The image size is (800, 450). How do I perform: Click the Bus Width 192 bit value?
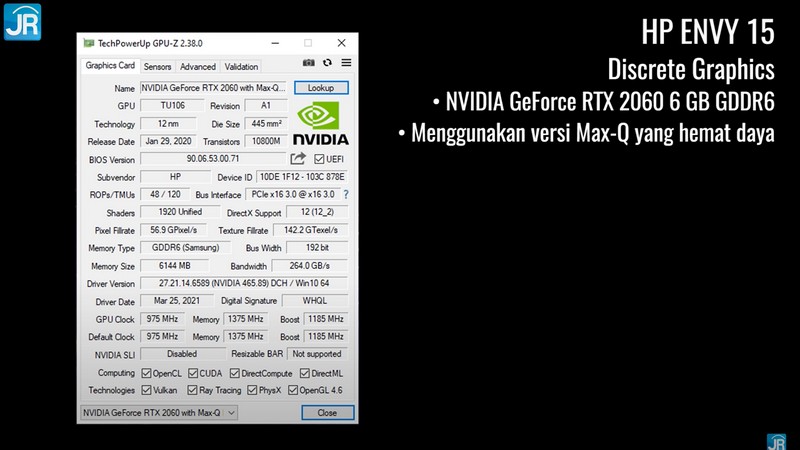point(317,247)
